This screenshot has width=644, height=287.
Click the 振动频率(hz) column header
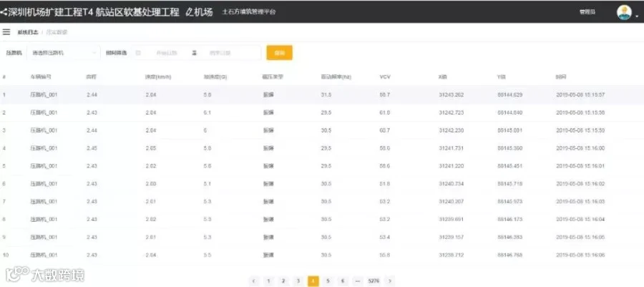[336, 77]
